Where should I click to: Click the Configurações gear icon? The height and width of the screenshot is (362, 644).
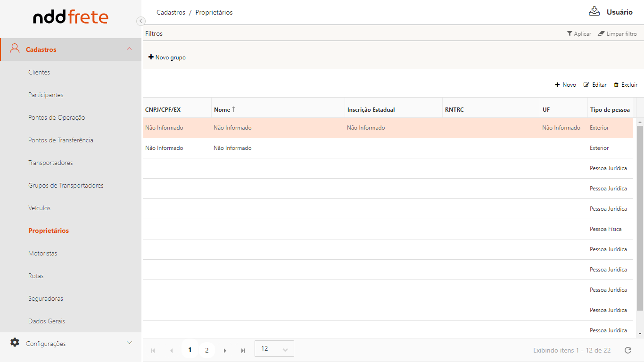tap(15, 343)
